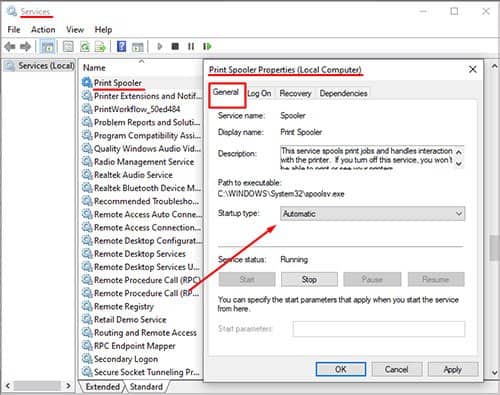The width and height of the screenshot is (500, 395).
Task: Click right arrow of horizontal scrollbar
Action: (68, 386)
